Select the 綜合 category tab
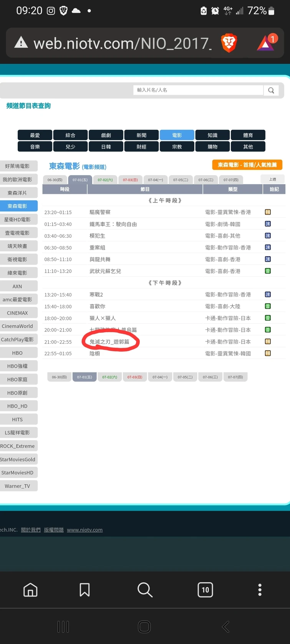This screenshot has width=290, height=644. point(70,135)
